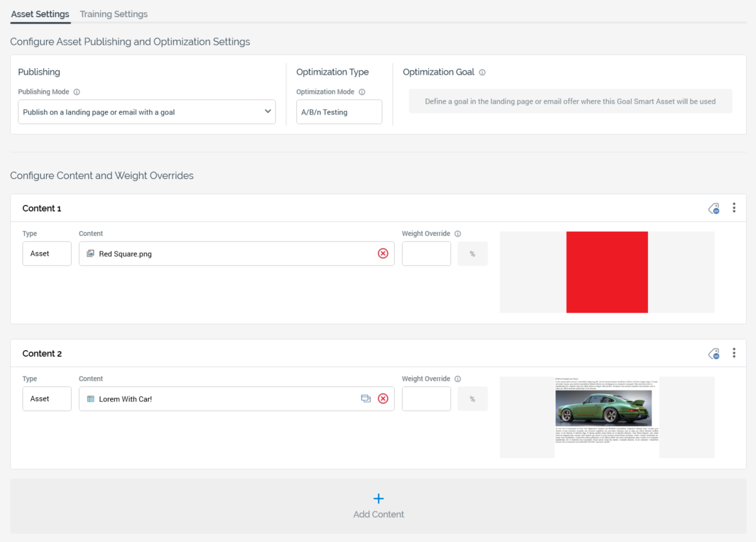Click the preview icon beside Lorem With Car!

pos(366,399)
